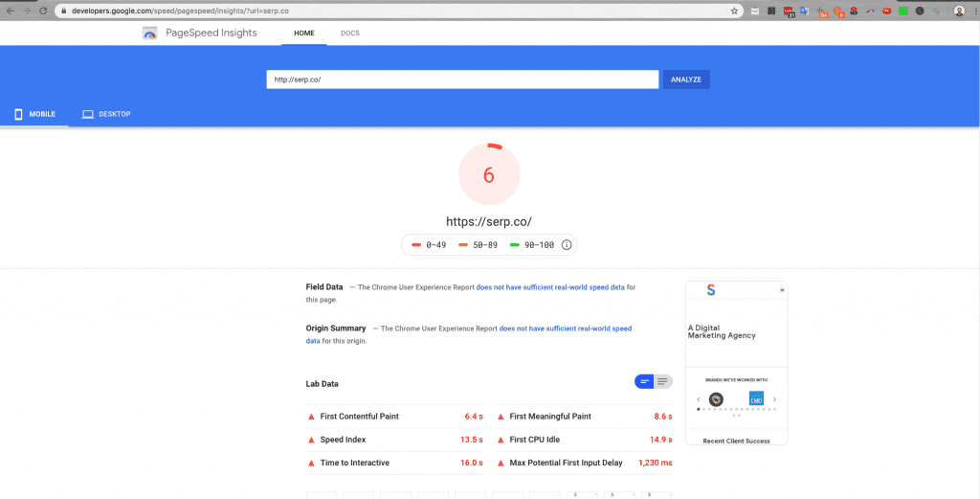This screenshot has width=980, height=499.
Task: Open the Chrome profile avatar
Action: coord(959,11)
